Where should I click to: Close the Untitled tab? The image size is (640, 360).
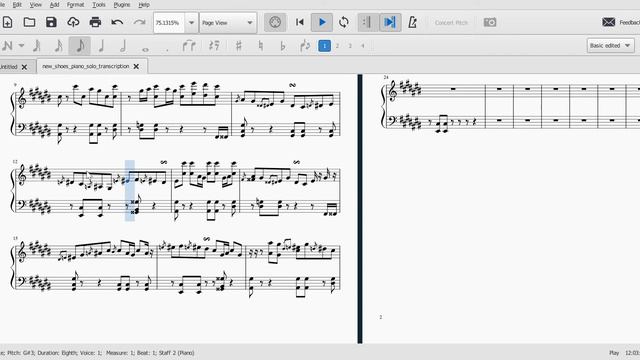click(x=24, y=67)
